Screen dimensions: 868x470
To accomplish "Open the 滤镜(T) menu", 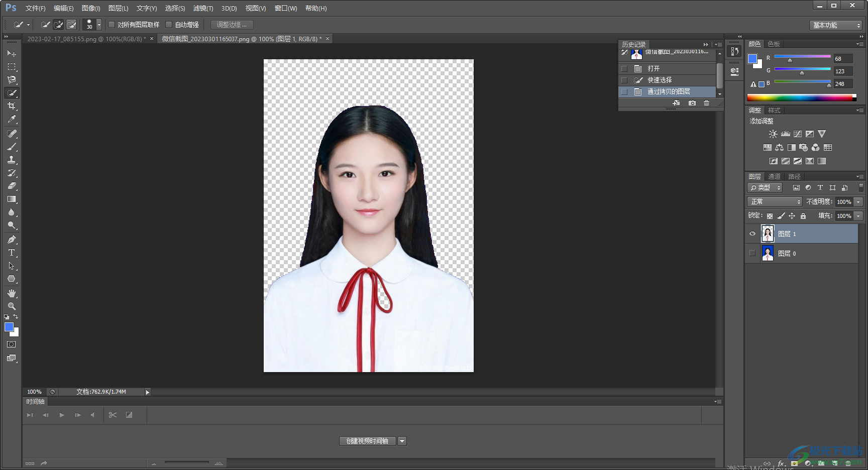I will 203,9.
